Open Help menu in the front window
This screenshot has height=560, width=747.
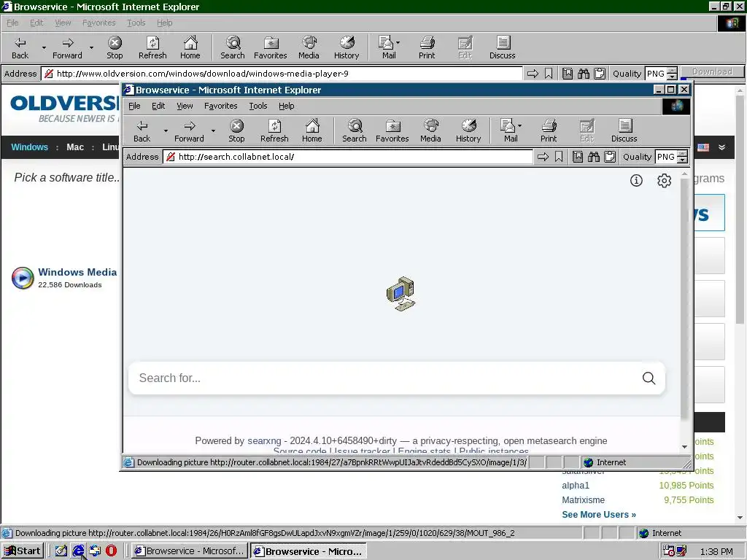point(286,106)
